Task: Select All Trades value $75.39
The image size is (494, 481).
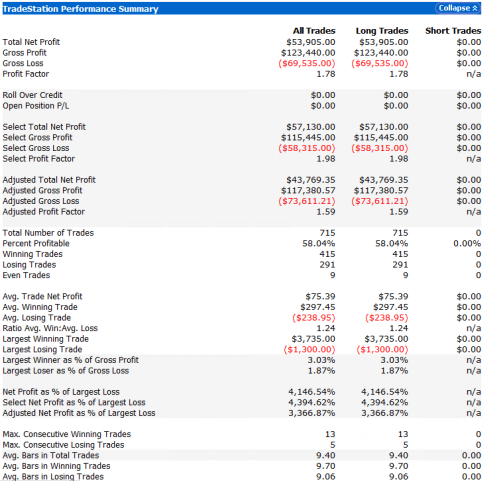Action: tap(320, 296)
